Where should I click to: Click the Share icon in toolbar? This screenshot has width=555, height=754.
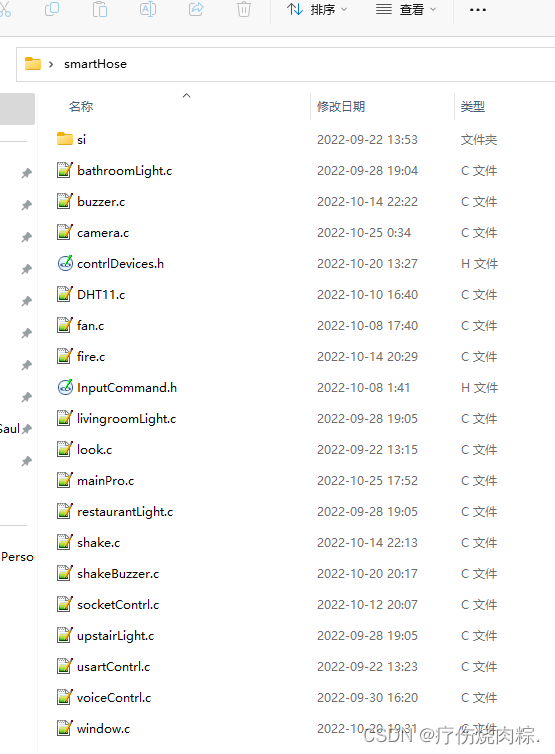tap(196, 9)
